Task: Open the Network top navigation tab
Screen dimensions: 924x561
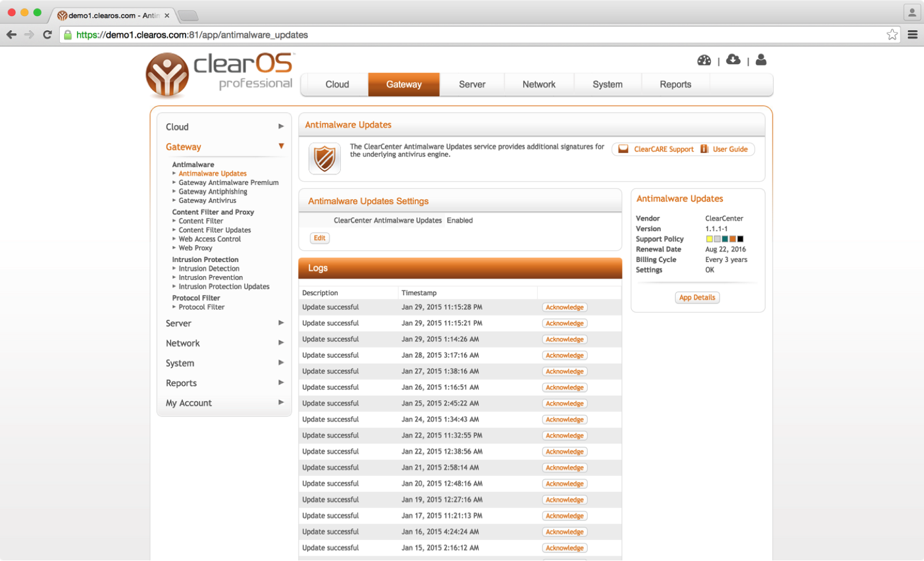Action: (539, 84)
